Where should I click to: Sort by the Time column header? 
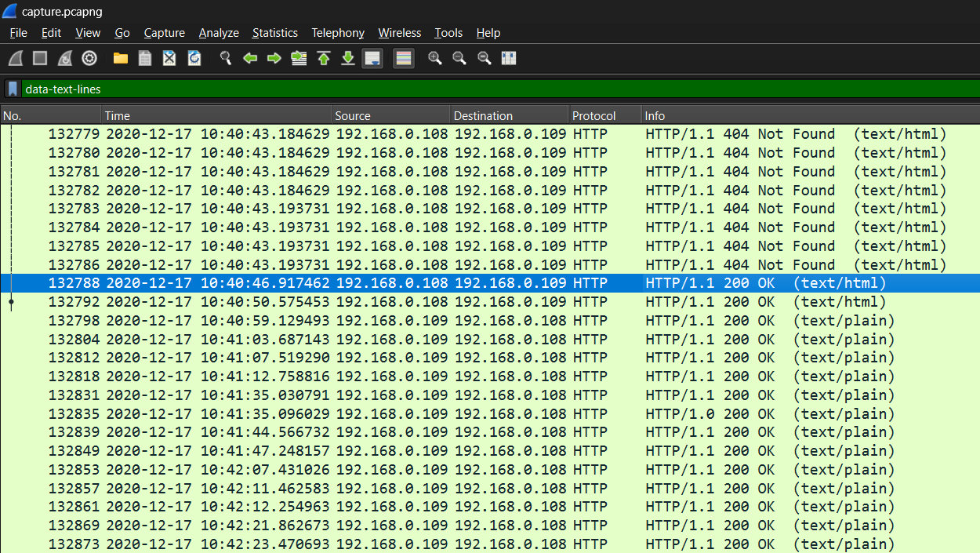(x=216, y=115)
